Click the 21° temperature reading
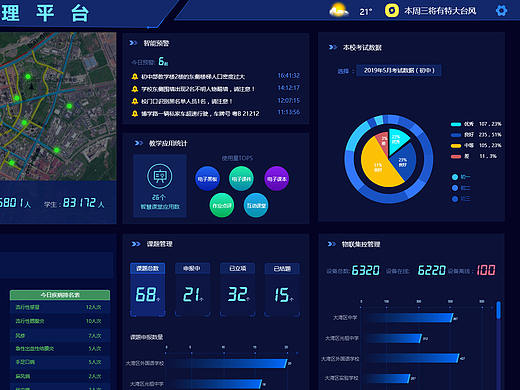 [x=365, y=12]
